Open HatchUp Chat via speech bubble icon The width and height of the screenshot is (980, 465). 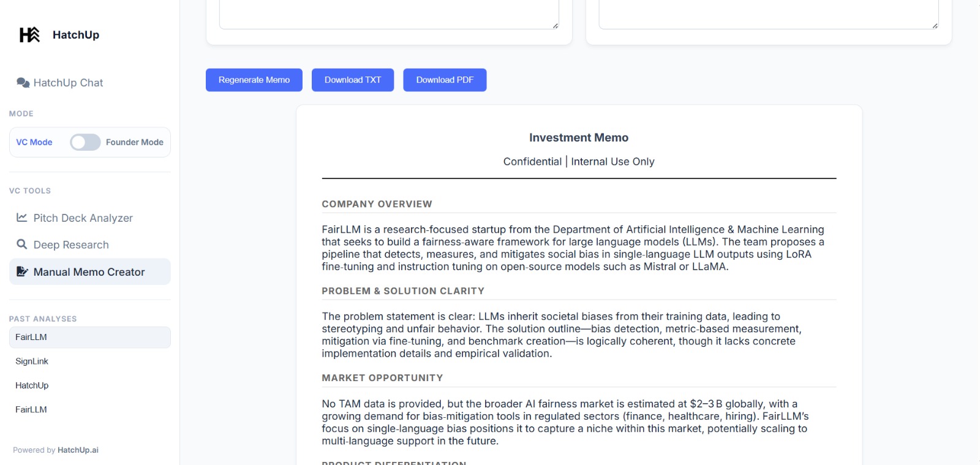(x=23, y=83)
